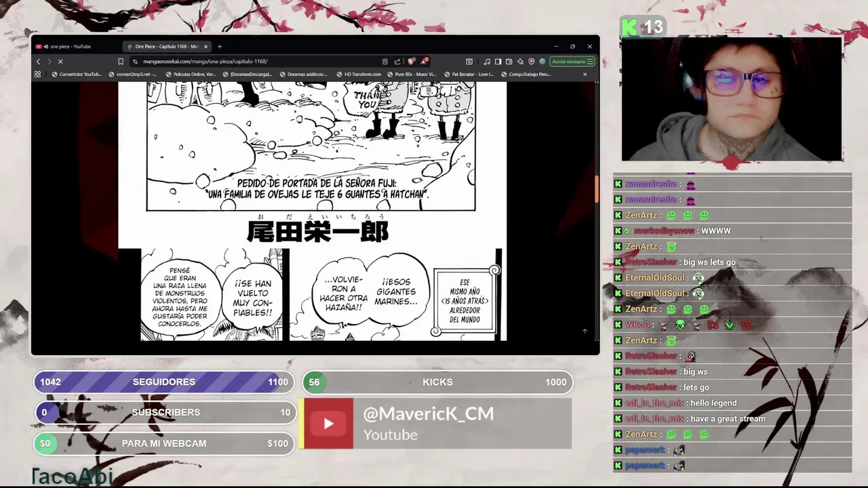Open the 'CompuTrabajo Peru' bookmark
Viewport: 868px width, 488px height.
526,75
